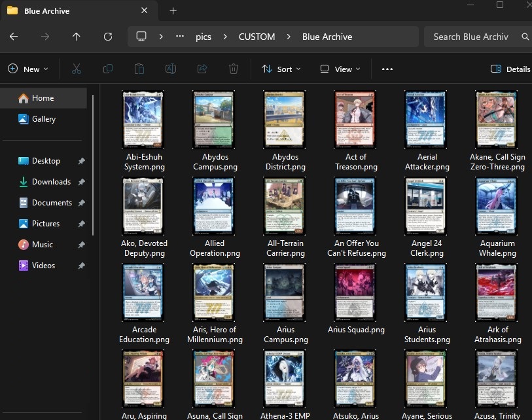Click the Paste clipboard icon
The height and width of the screenshot is (420, 532).
pyautogui.click(x=139, y=69)
